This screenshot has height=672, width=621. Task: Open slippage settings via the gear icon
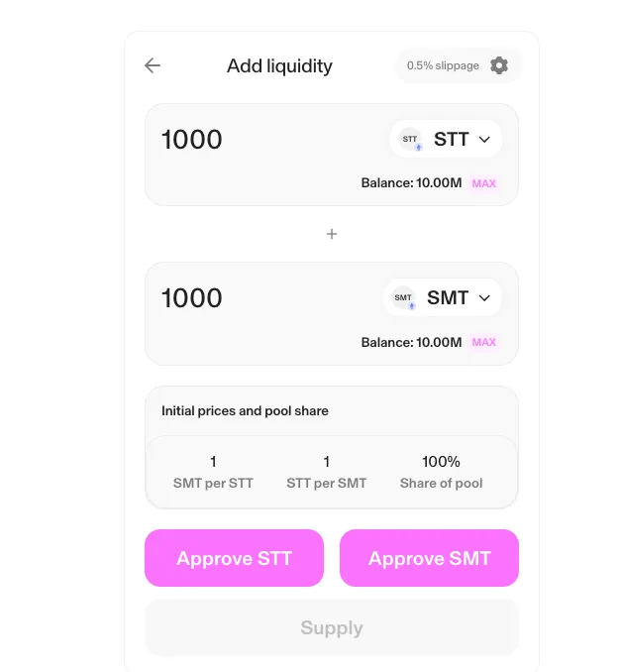coord(499,65)
